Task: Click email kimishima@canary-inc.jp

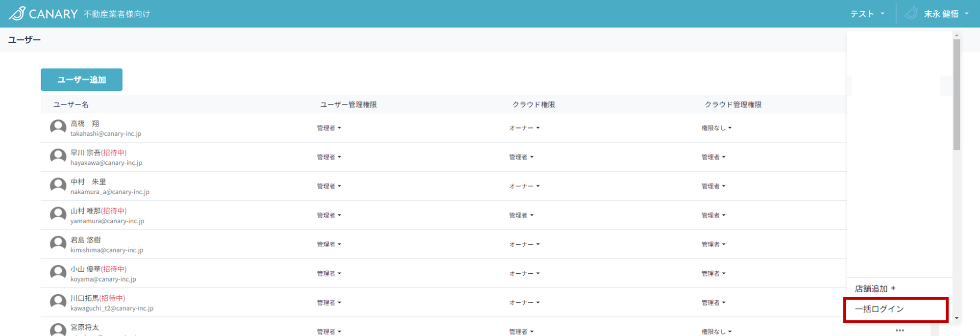Action: click(107, 250)
